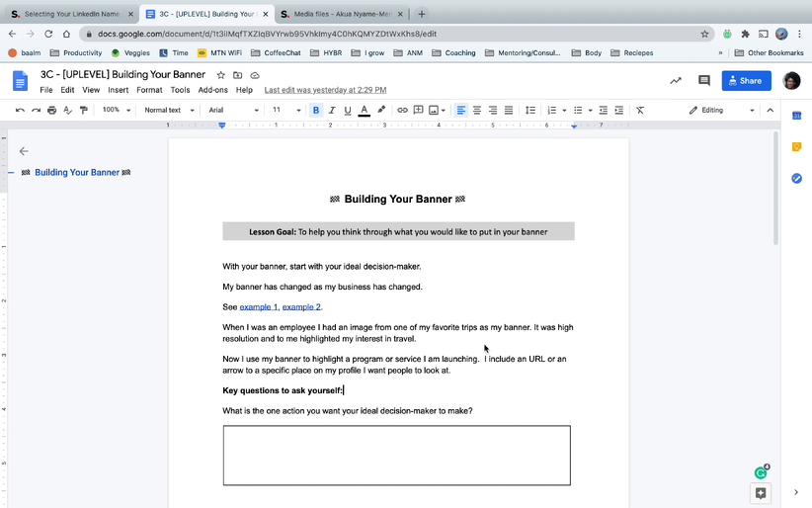Screen dimensions: 812x508
Task: Open Calendar in the side panel
Action: [796, 115]
